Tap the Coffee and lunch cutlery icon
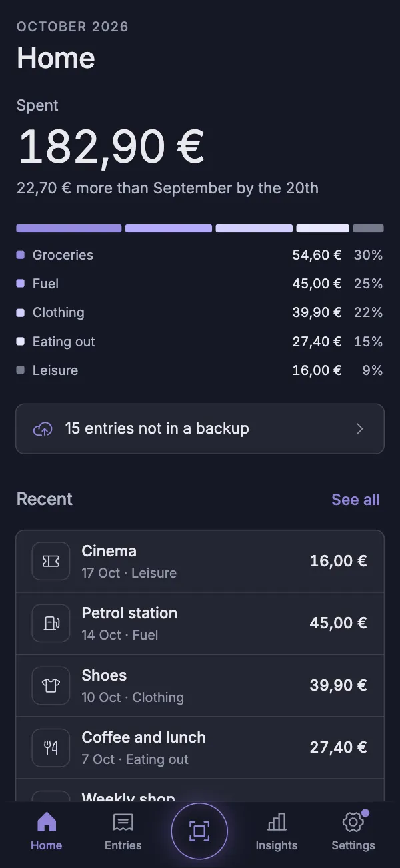Screen dimensions: 400x868 pos(51,747)
